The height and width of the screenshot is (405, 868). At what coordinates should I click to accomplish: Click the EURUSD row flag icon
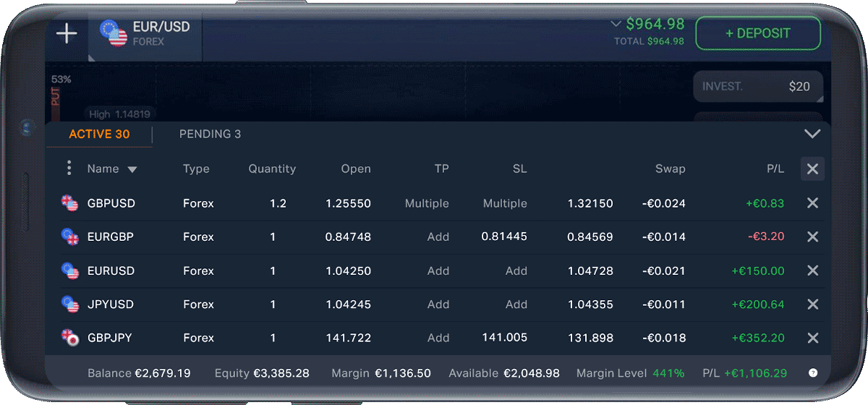[x=70, y=270]
